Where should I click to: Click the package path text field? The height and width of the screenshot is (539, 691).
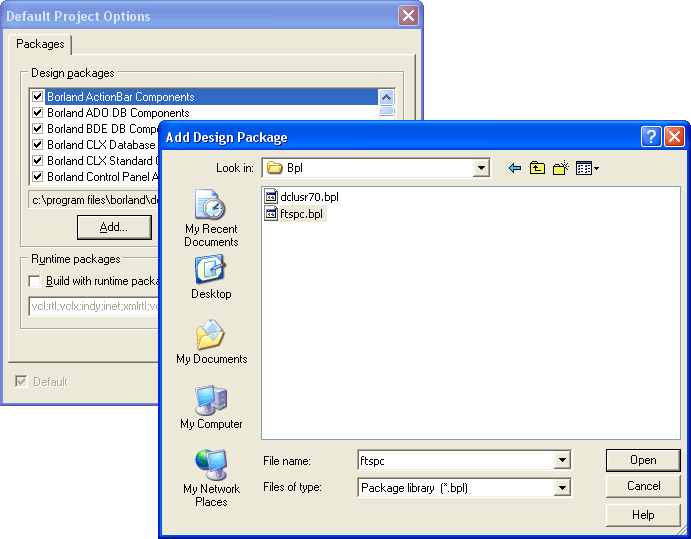coord(94,200)
